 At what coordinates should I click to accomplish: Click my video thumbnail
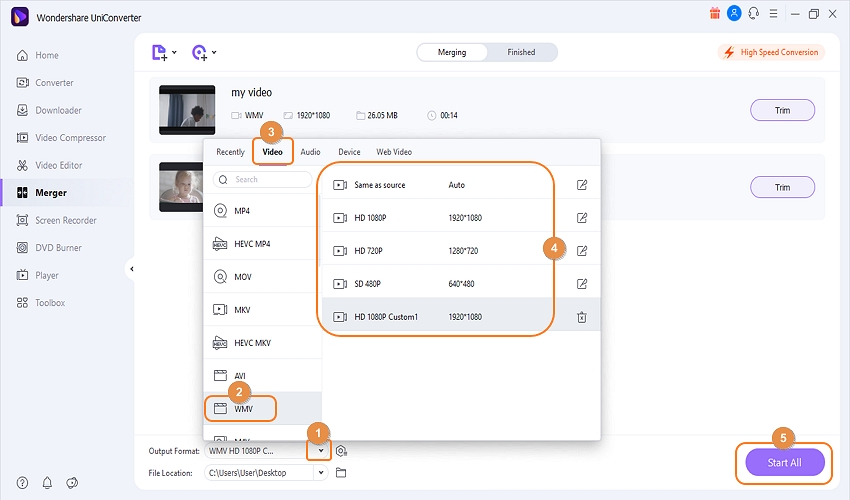[187, 110]
